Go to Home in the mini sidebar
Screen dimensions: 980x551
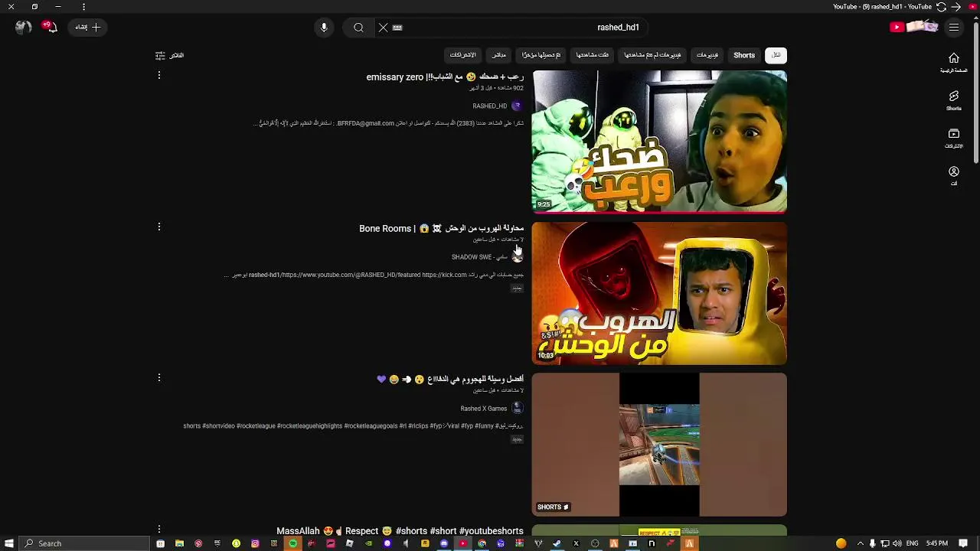click(x=954, y=63)
